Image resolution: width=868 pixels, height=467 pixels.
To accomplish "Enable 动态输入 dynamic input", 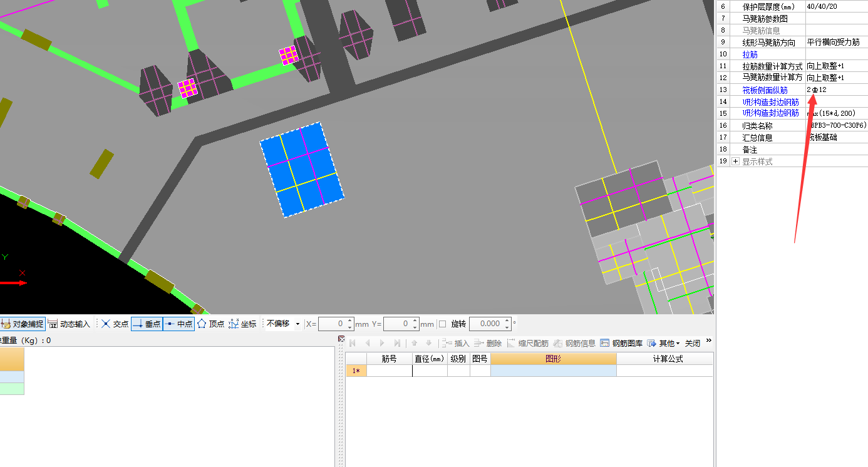I will pyautogui.click(x=69, y=324).
